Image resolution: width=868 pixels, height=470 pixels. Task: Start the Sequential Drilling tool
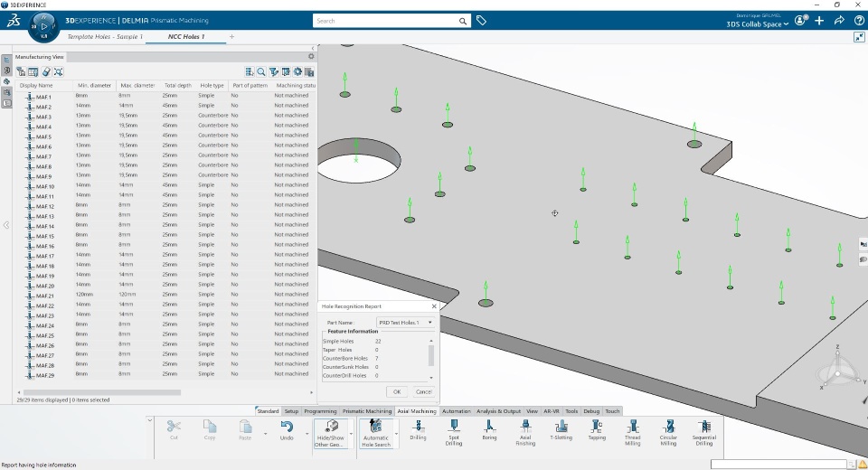tap(704, 432)
